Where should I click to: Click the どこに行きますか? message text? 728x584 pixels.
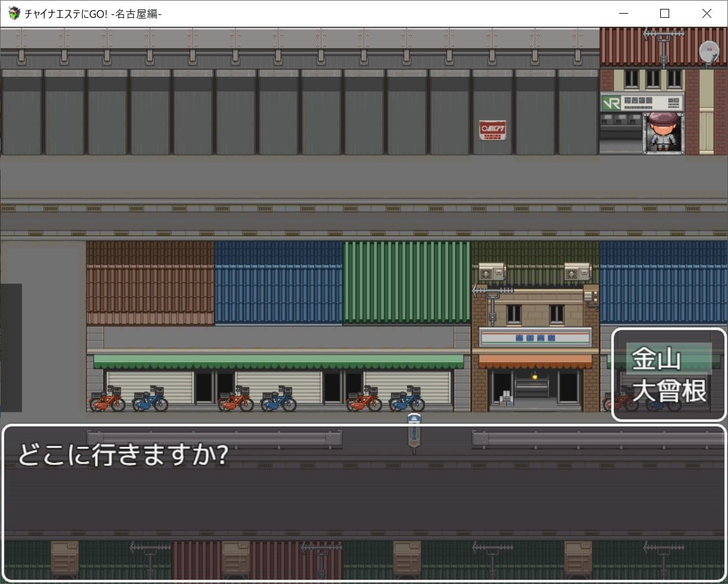pos(122,454)
